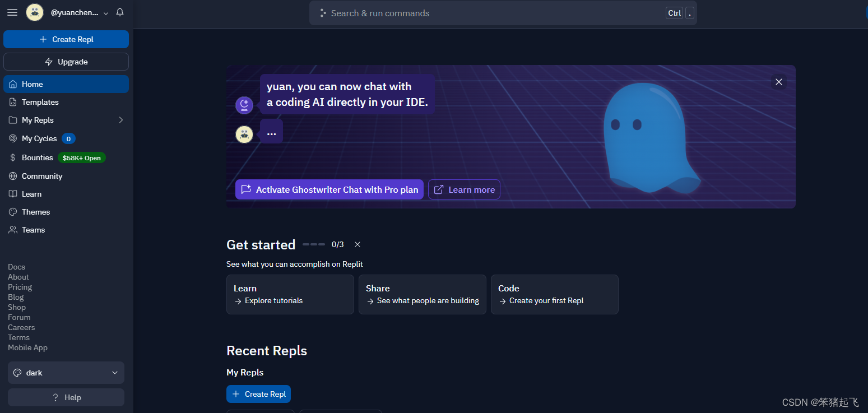Click the Help button
Screen dimensions: 868x413
[x=66, y=397]
